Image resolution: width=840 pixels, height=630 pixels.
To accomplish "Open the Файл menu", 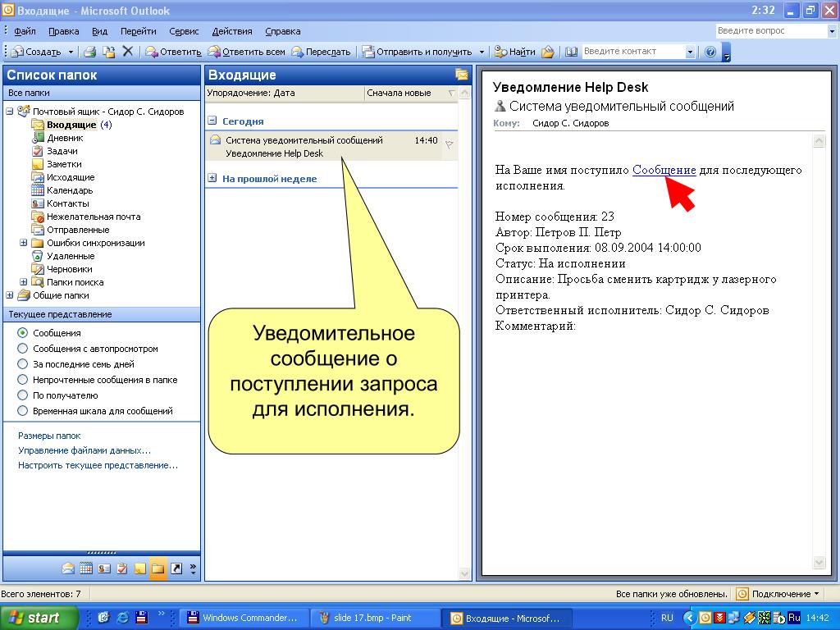I will point(25,31).
